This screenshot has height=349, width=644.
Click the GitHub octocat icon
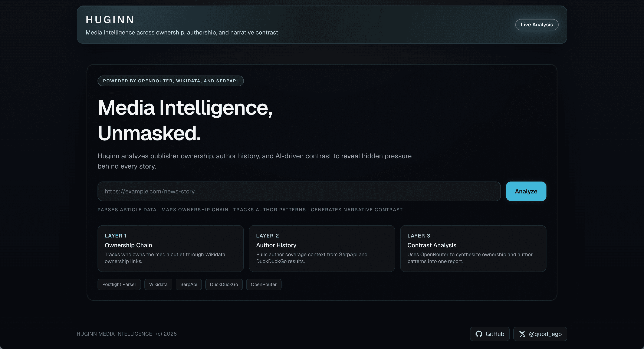(479, 334)
